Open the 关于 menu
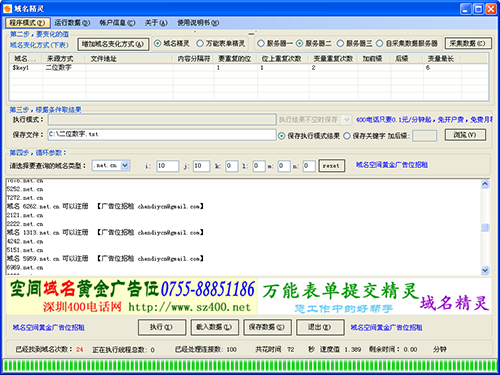The width and height of the screenshot is (500, 375). click(x=156, y=23)
